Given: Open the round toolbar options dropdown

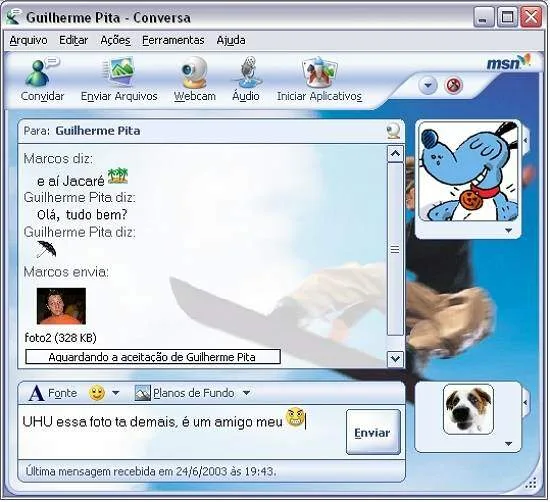Looking at the screenshot, I should 428,86.
